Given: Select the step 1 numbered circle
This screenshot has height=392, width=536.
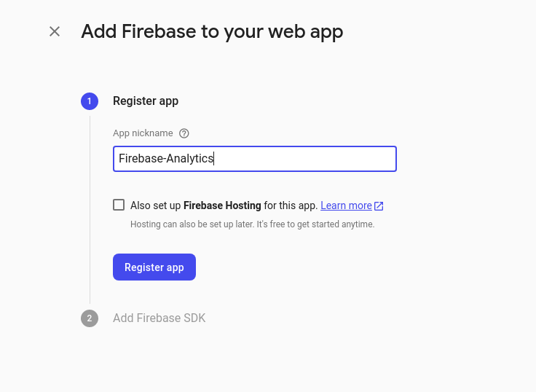Looking at the screenshot, I should [90, 101].
